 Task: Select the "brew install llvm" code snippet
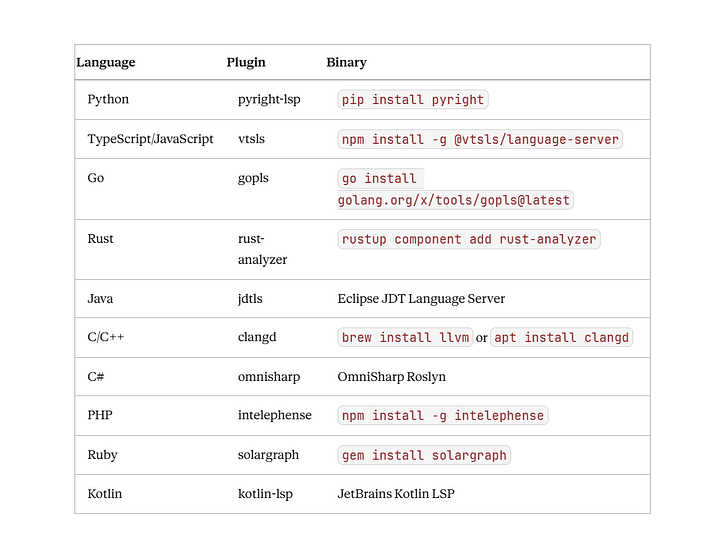(x=405, y=338)
